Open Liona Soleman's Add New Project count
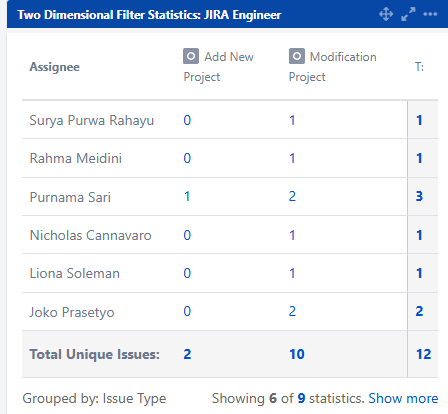448x414 pixels. [x=187, y=273]
